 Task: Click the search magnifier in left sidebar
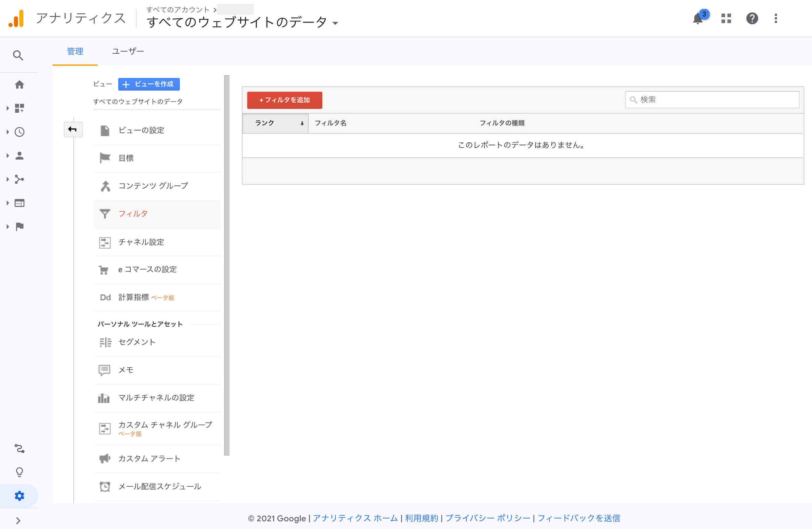click(18, 55)
